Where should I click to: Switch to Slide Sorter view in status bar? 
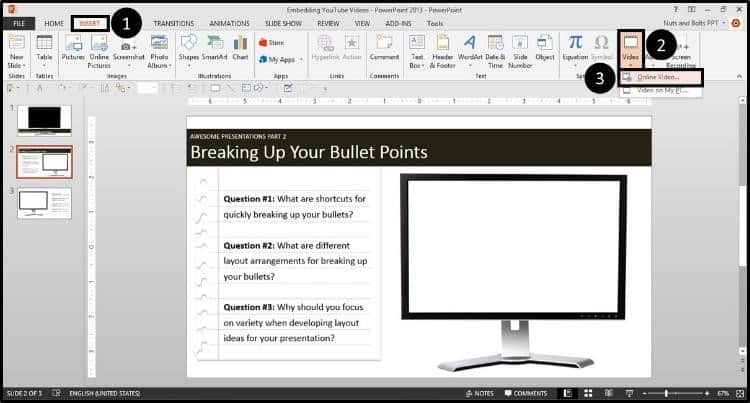click(588, 393)
